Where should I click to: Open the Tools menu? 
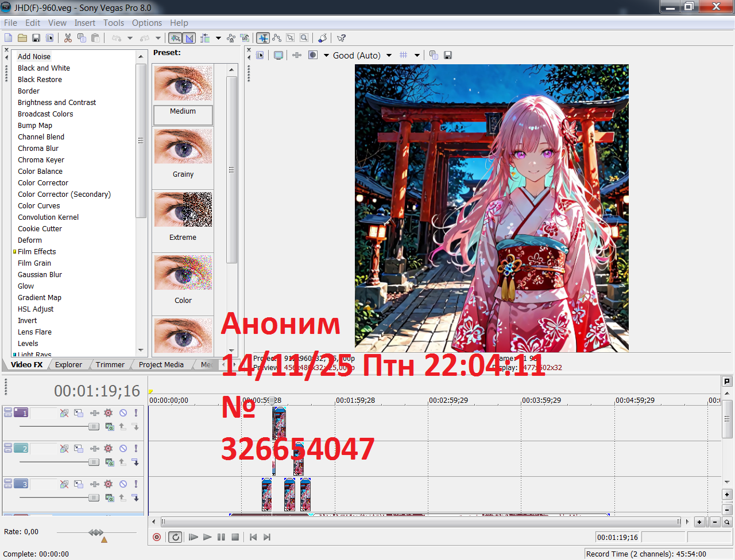click(114, 23)
